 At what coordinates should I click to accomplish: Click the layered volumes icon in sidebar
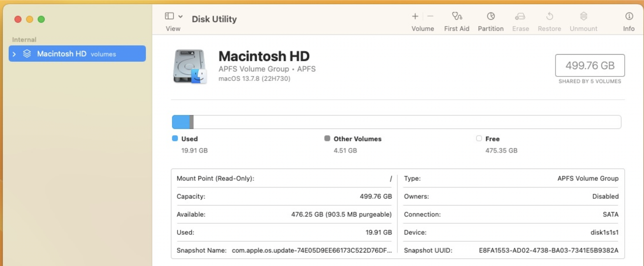click(x=27, y=53)
